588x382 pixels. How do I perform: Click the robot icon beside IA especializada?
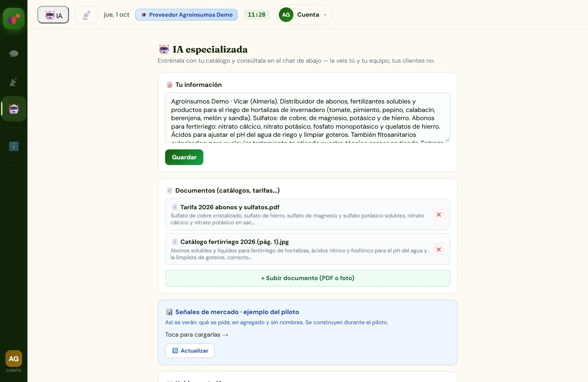click(x=164, y=49)
